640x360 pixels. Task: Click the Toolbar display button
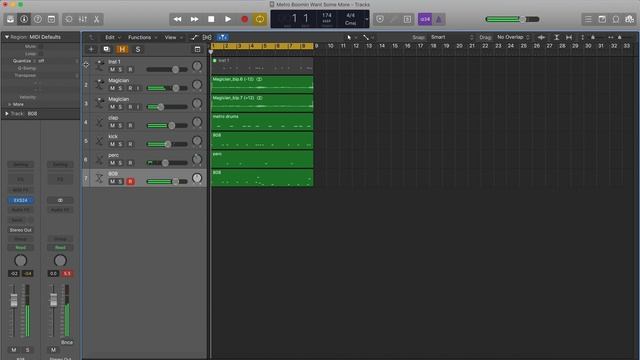[x=51, y=19]
